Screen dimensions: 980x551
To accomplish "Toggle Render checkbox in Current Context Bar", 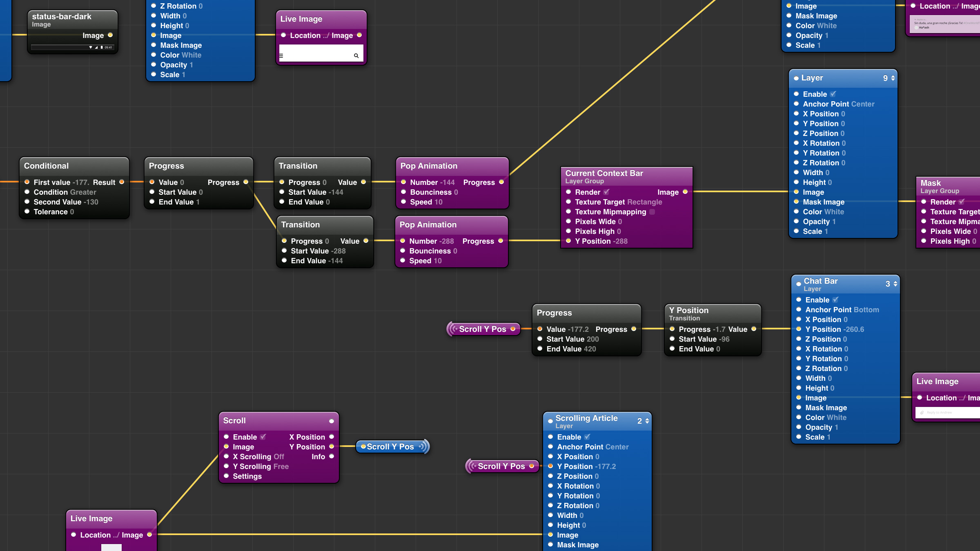I will [x=606, y=192].
